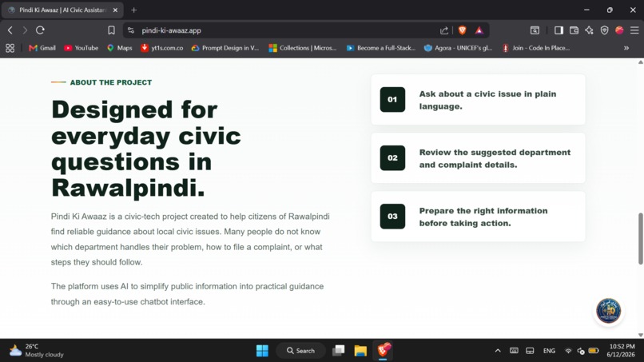644x362 pixels.
Task: Open the weather widget showing 26°C
Action: 37,351
